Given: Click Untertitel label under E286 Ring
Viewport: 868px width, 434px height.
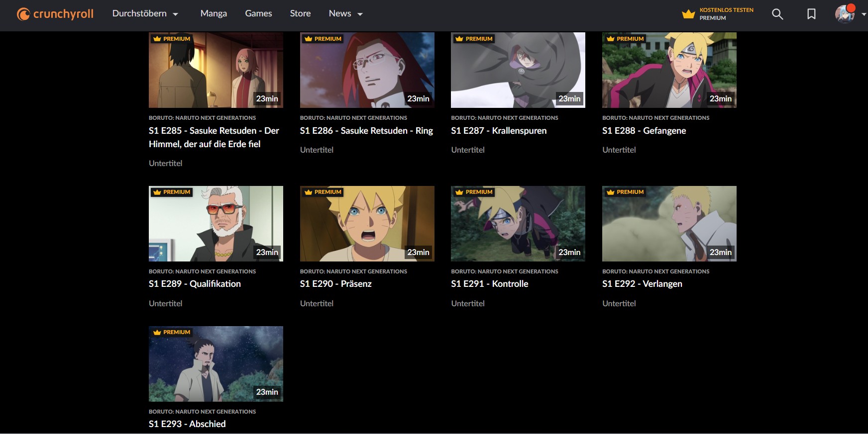Looking at the screenshot, I should (317, 150).
